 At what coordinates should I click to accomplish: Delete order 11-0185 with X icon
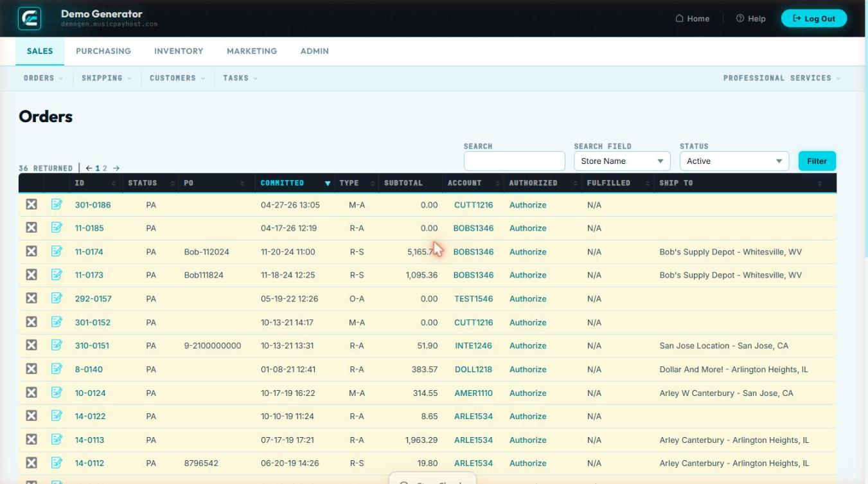(31, 228)
